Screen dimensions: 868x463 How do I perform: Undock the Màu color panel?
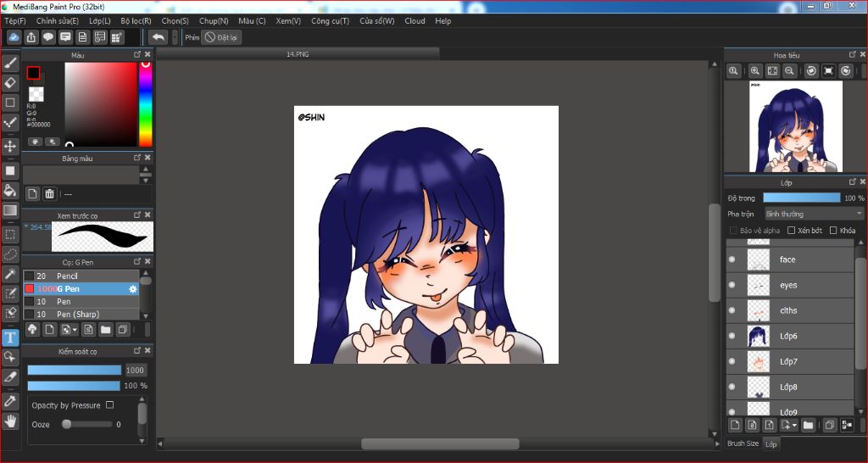137,54
